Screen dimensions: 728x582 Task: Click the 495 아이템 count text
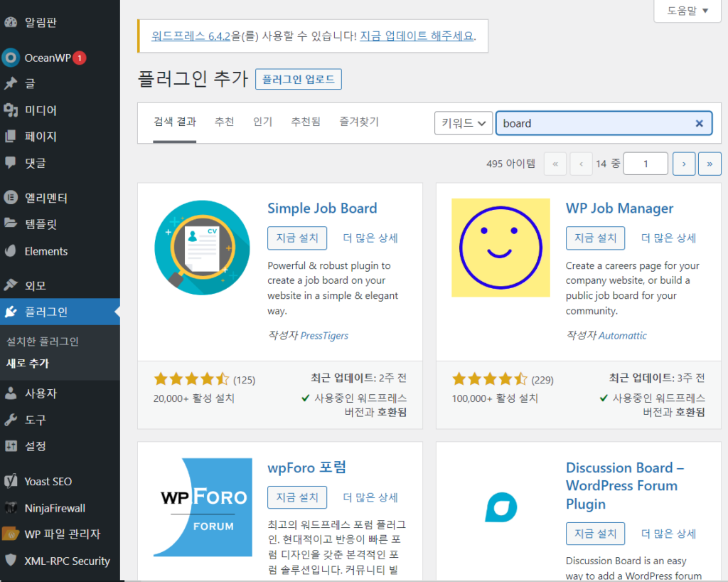510,164
